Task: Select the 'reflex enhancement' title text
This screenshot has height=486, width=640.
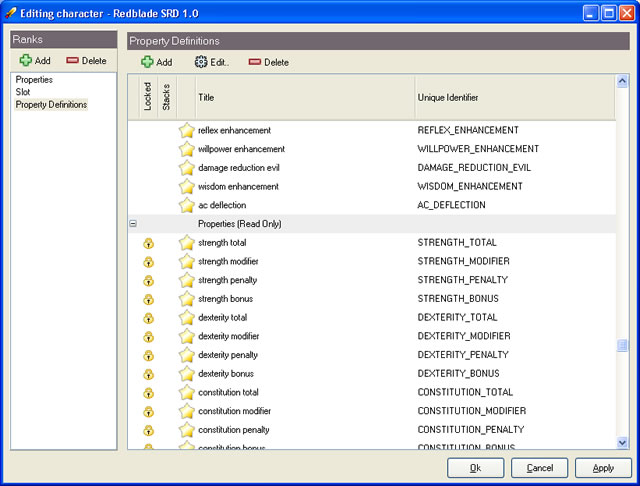Action: pos(234,130)
